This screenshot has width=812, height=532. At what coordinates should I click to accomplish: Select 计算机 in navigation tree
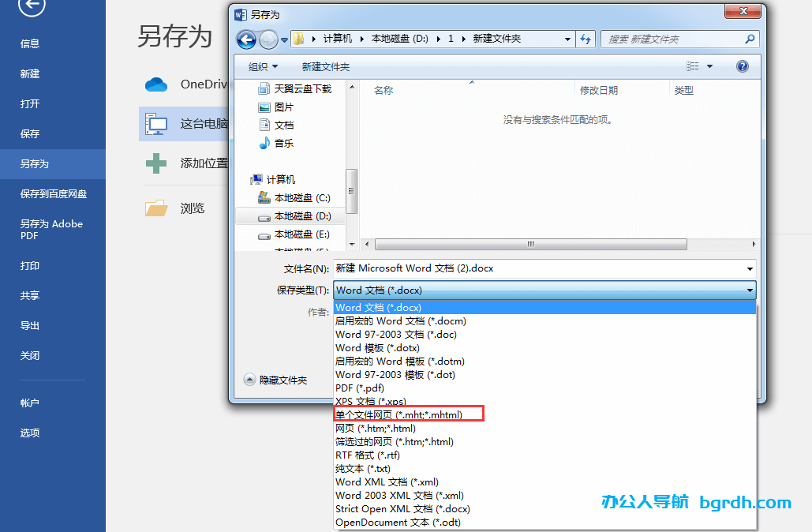click(x=273, y=180)
